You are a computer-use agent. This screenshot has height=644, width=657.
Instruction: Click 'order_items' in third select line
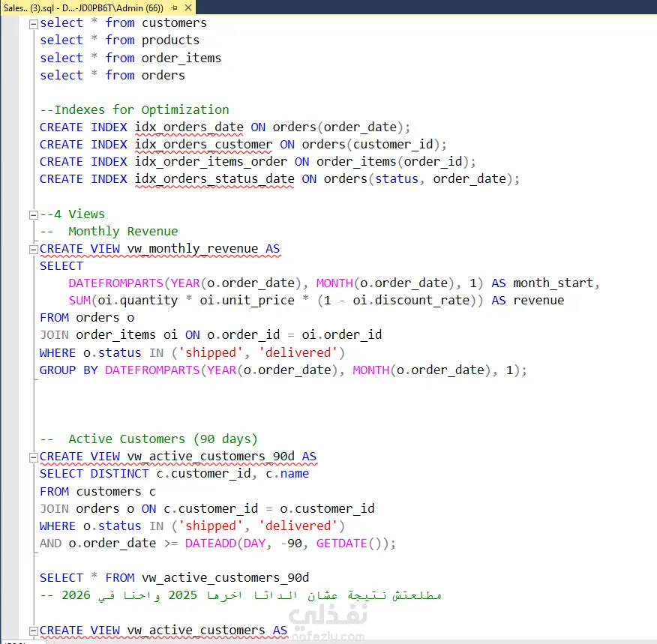point(181,58)
